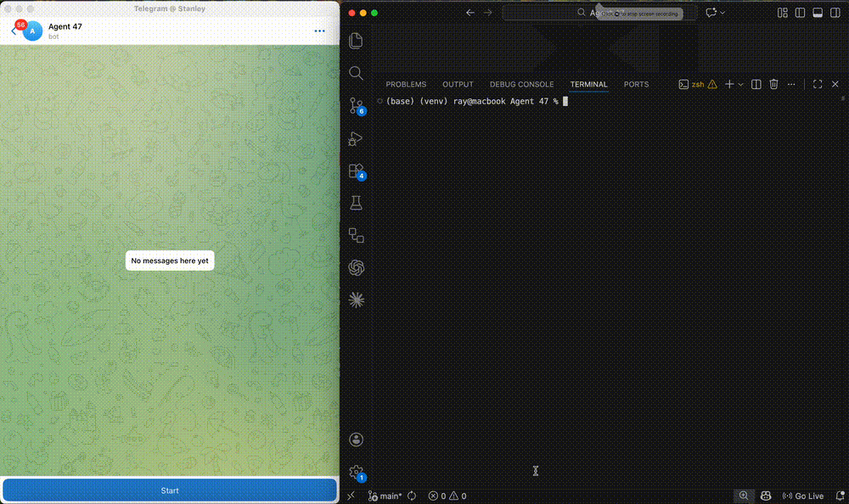Click Go Live in the status bar
The image size is (849, 504).
[803, 496]
